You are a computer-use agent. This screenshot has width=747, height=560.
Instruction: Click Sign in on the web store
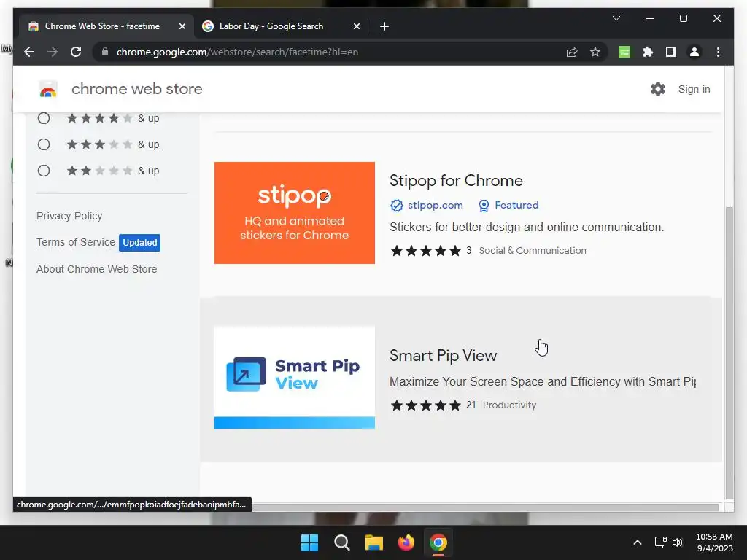(x=694, y=89)
